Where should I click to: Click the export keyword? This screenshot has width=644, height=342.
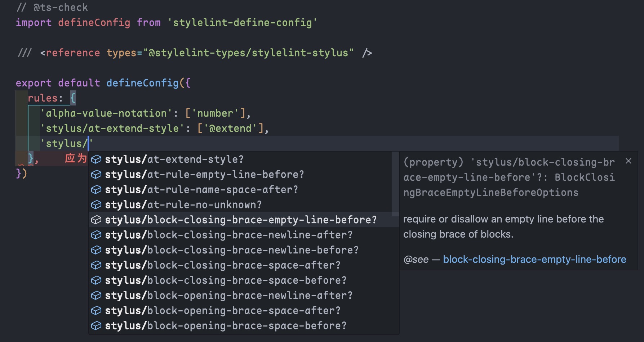34,83
